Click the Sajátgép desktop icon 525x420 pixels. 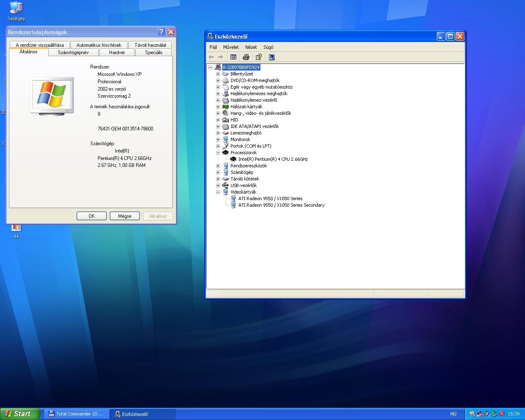(x=16, y=11)
